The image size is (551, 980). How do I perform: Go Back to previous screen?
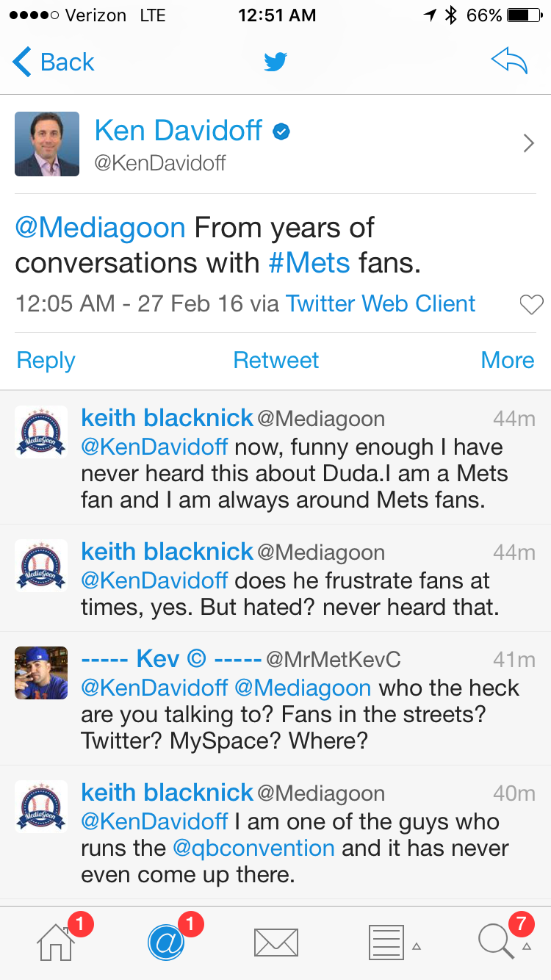(x=54, y=62)
